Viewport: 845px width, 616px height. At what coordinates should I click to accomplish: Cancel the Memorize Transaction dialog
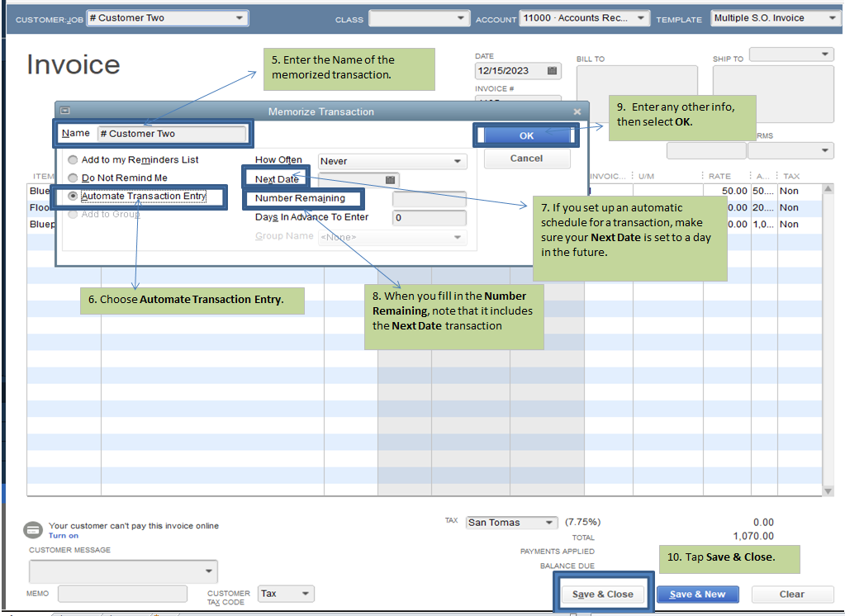click(526, 158)
